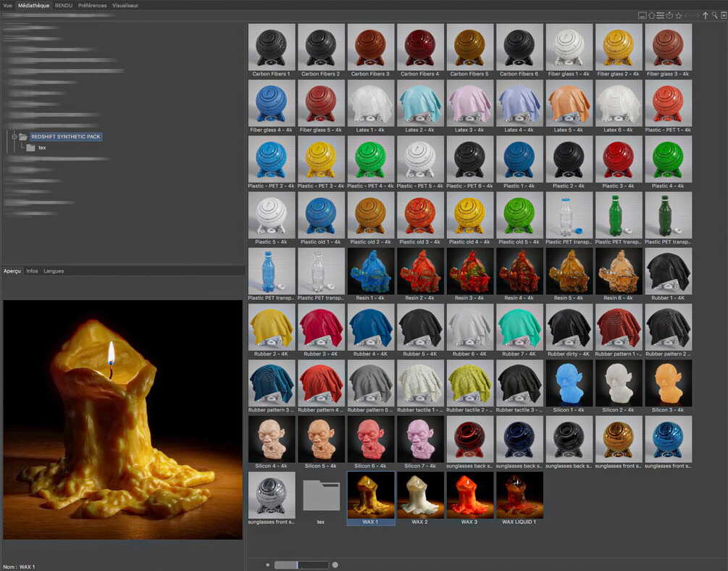Select the REDSHIFT SYNTHETIC PACK folder
This screenshot has width=728, height=571.
pyautogui.click(x=65, y=137)
